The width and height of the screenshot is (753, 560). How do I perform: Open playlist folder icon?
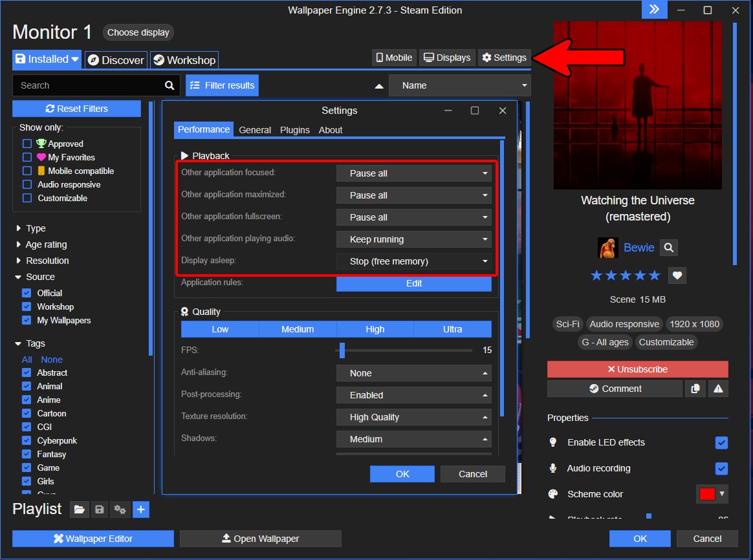[x=79, y=510]
